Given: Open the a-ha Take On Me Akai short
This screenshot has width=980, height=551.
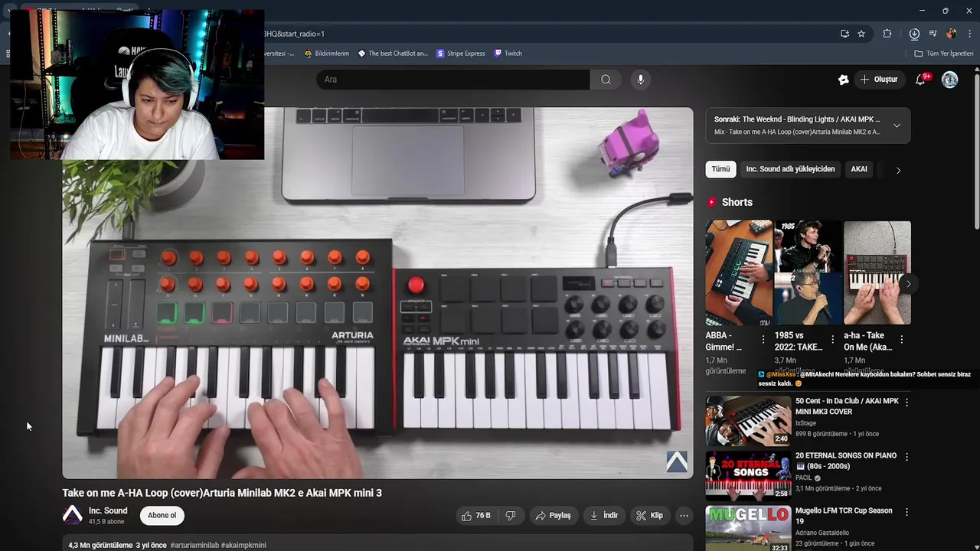Looking at the screenshot, I should pyautogui.click(x=877, y=273).
